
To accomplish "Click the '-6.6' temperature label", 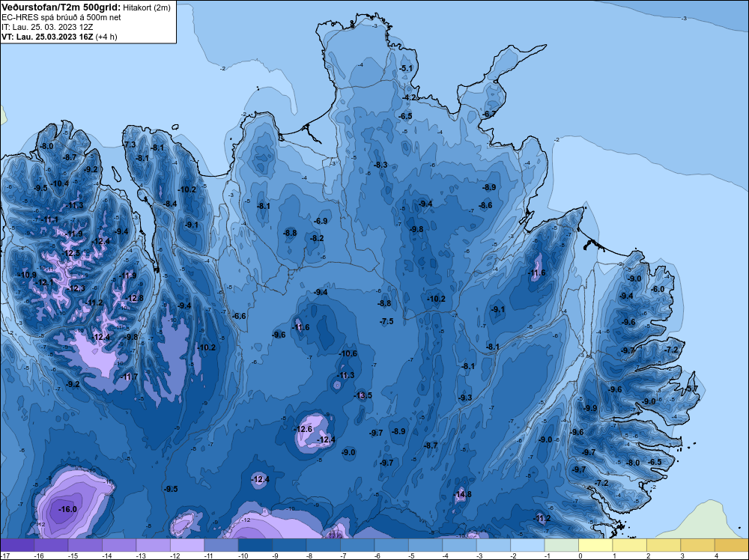I will (240, 316).
